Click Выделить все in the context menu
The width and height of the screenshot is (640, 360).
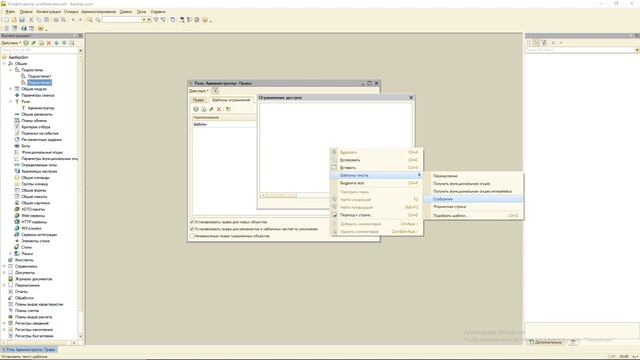pyautogui.click(x=376, y=183)
